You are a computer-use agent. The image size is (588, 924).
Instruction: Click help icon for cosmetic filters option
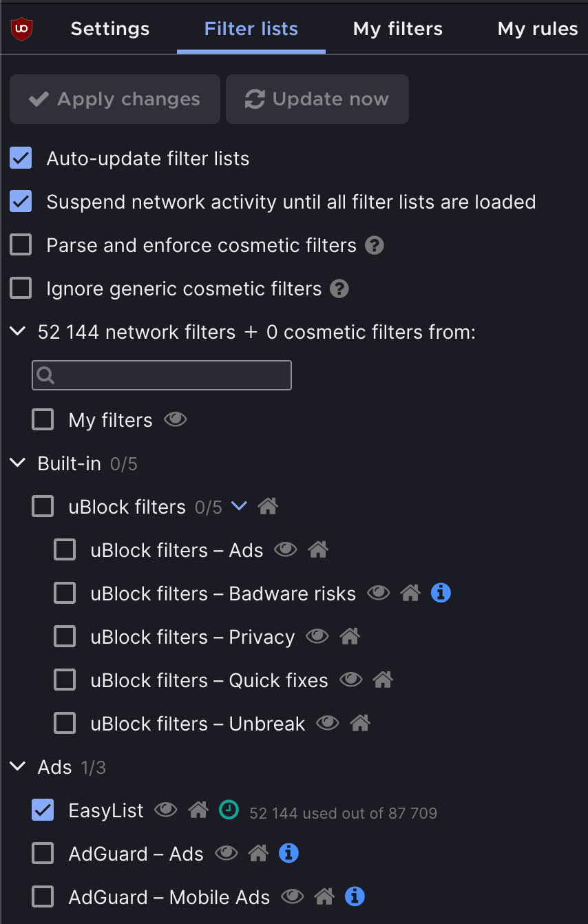click(x=374, y=245)
